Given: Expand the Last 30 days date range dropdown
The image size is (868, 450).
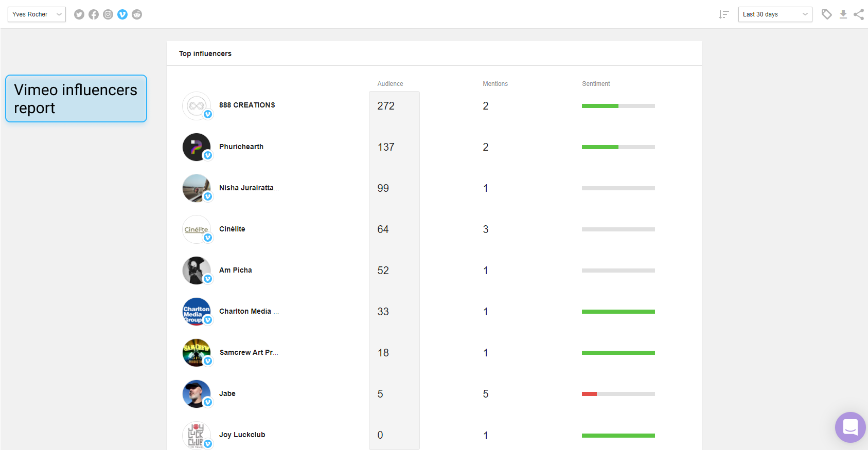Looking at the screenshot, I should tap(775, 14).
